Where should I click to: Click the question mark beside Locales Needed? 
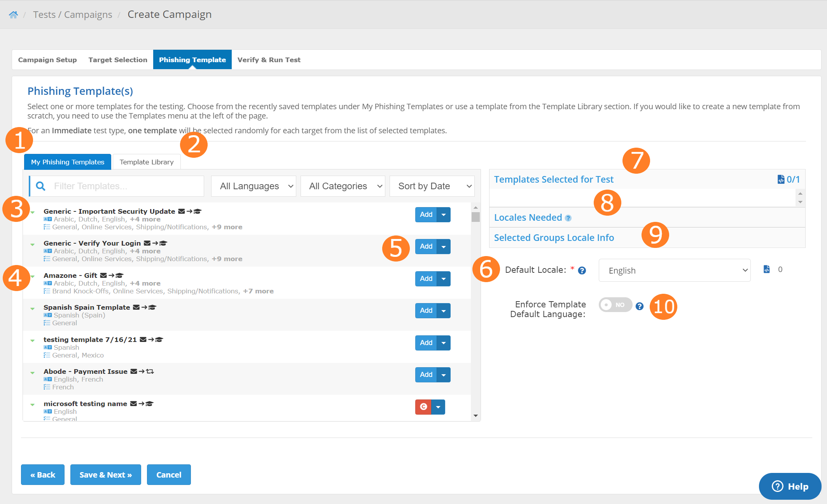[x=568, y=218]
